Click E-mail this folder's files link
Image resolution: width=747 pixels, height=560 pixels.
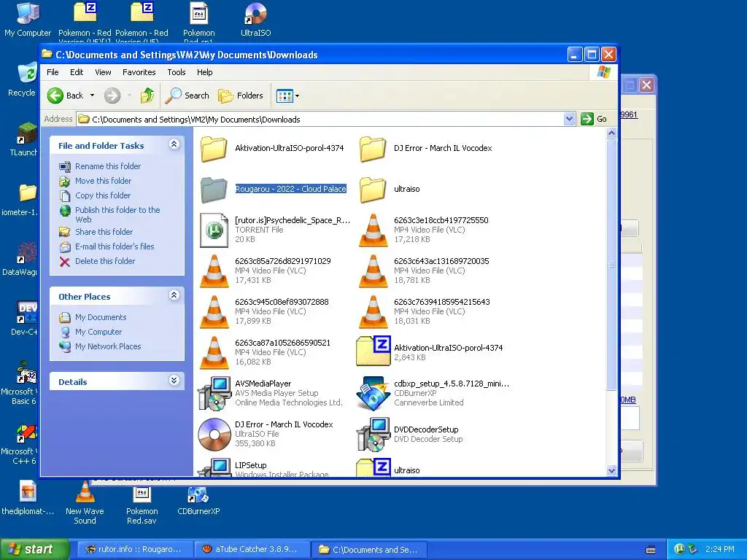[x=115, y=246]
